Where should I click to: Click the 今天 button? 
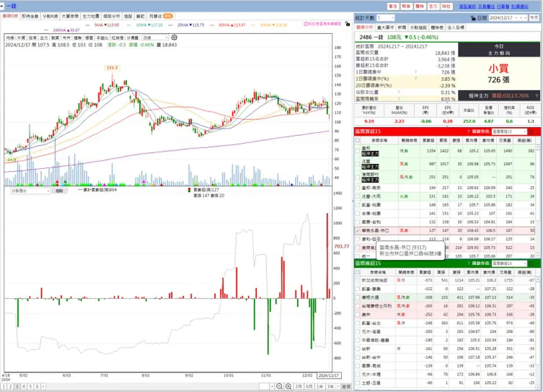click(x=534, y=18)
